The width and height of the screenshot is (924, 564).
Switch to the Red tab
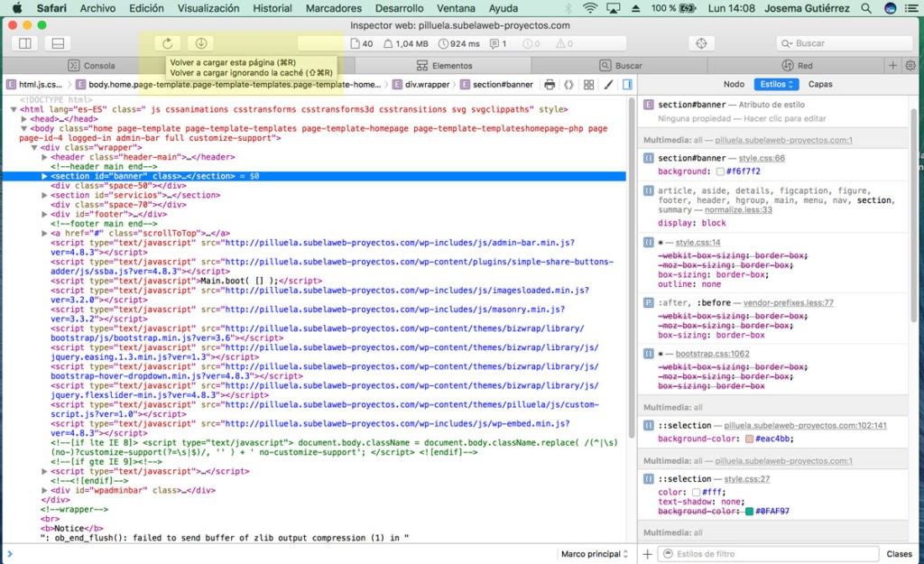[x=797, y=65]
